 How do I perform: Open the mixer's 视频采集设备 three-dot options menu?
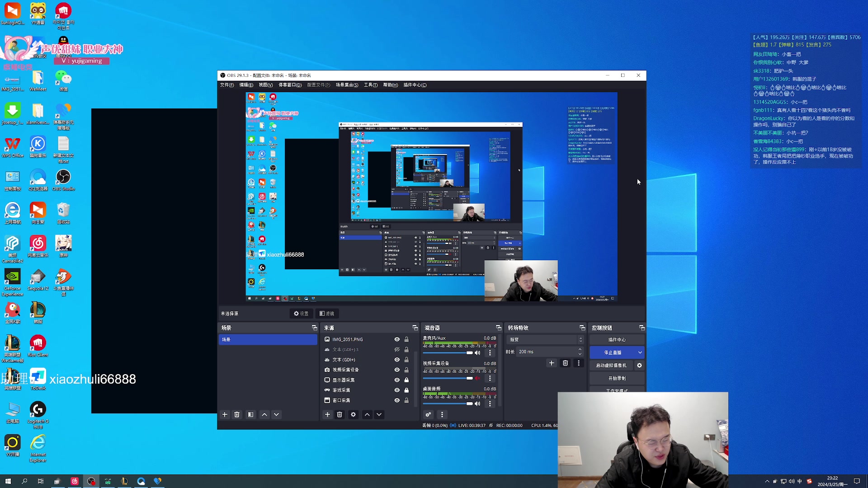click(490, 378)
